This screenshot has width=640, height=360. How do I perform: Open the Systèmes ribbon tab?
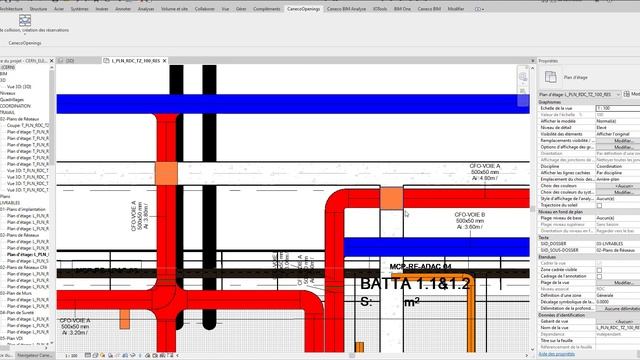tap(79, 9)
